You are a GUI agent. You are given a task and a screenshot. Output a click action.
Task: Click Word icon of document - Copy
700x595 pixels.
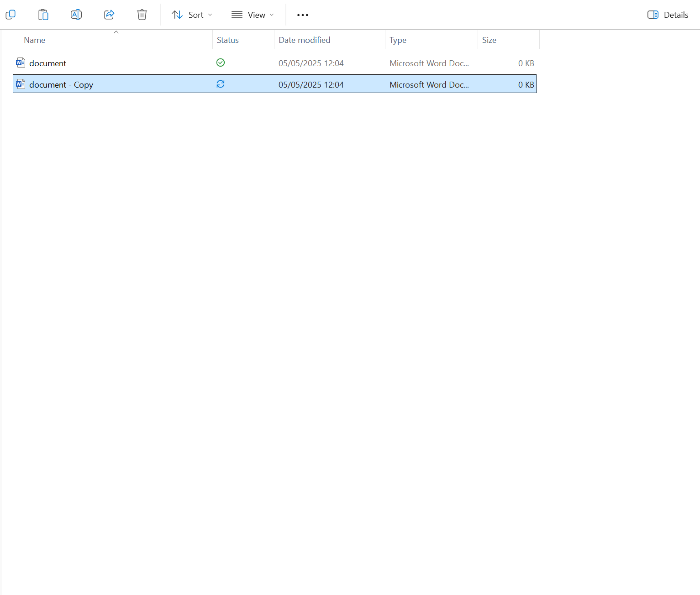click(x=21, y=84)
